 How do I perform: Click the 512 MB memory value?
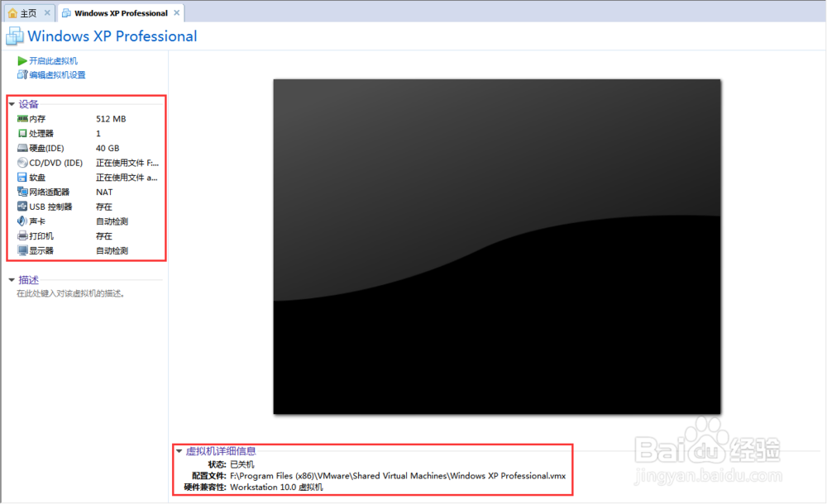[111, 119]
